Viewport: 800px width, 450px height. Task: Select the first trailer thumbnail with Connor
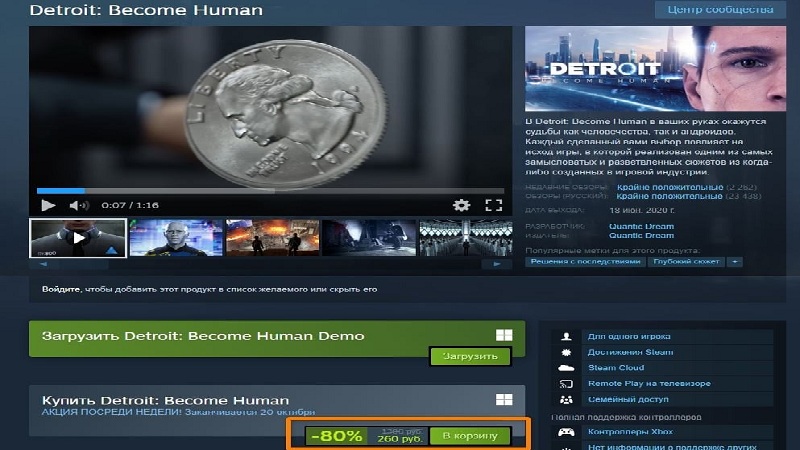78,238
